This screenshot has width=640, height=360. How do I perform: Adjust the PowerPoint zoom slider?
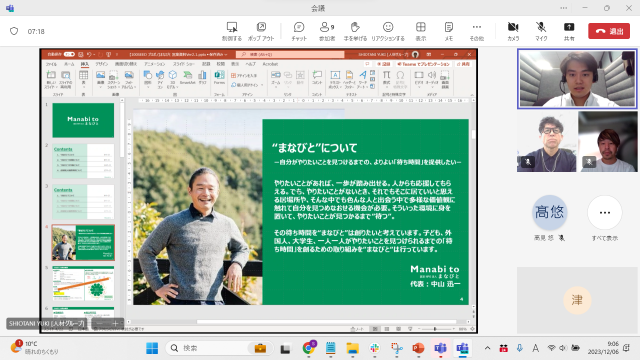click(x=435, y=329)
